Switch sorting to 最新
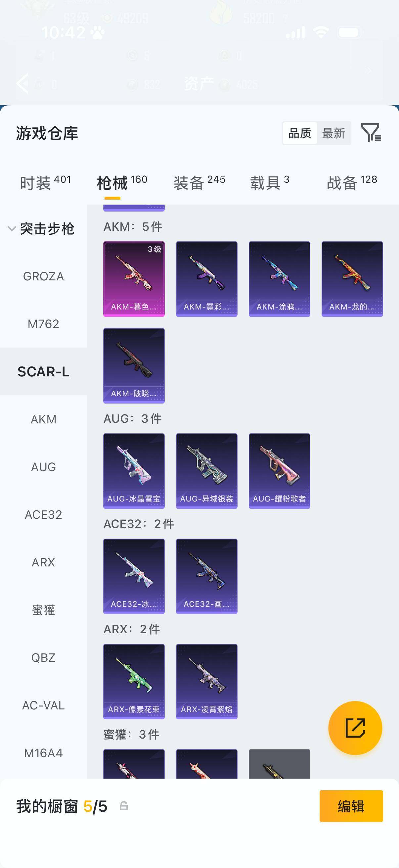 [333, 133]
